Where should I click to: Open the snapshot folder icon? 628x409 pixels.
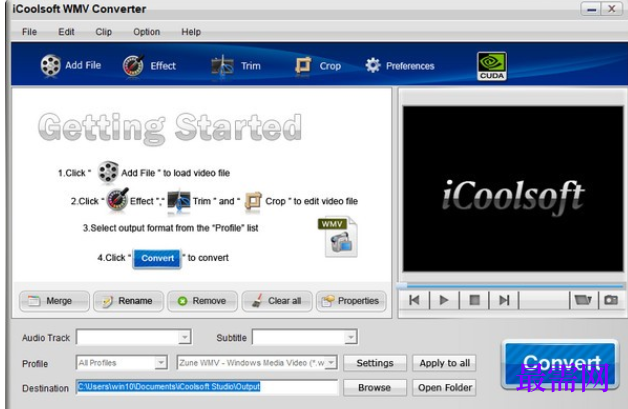click(583, 300)
